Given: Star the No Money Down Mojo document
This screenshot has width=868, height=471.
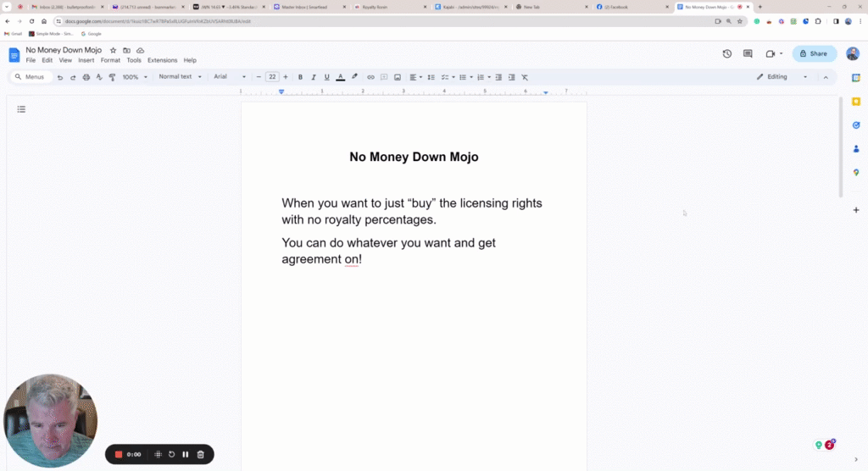Looking at the screenshot, I should pyautogui.click(x=113, y=50).
